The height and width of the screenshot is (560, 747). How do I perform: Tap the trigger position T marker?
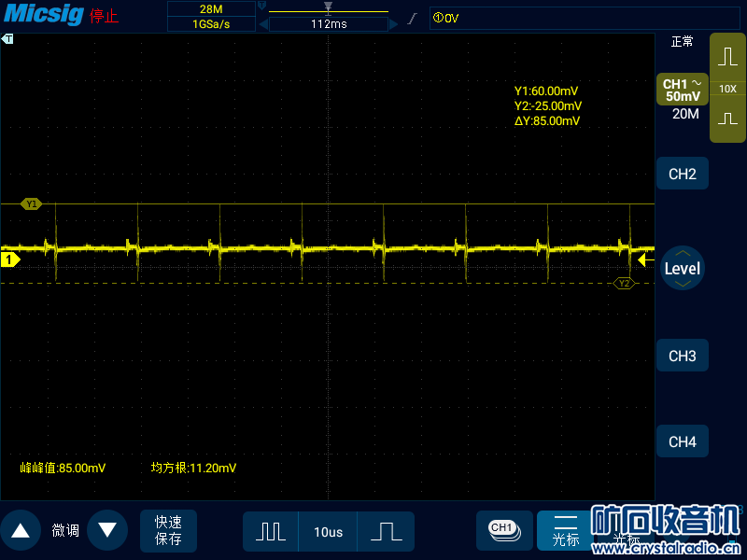[7, 39]
